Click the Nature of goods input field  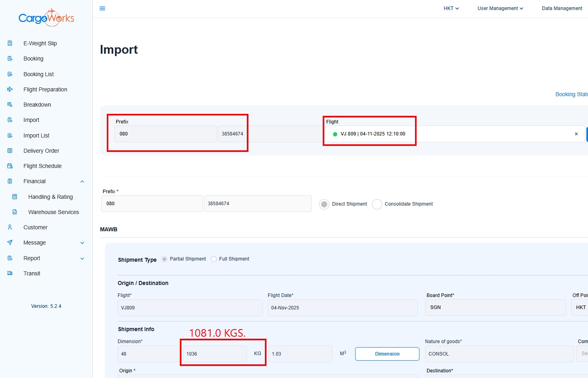coord(499,354)
